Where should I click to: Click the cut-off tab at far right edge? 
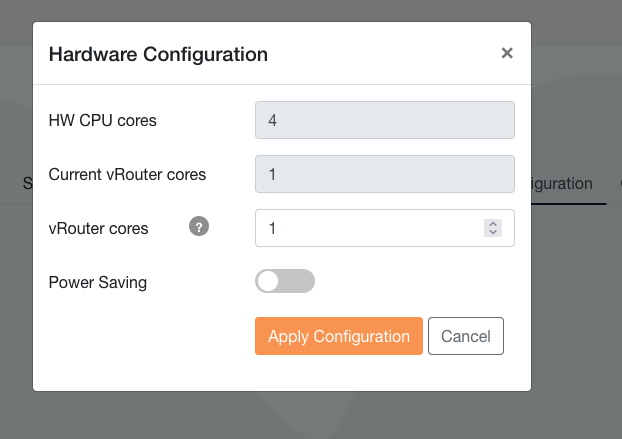click(620, 184)
